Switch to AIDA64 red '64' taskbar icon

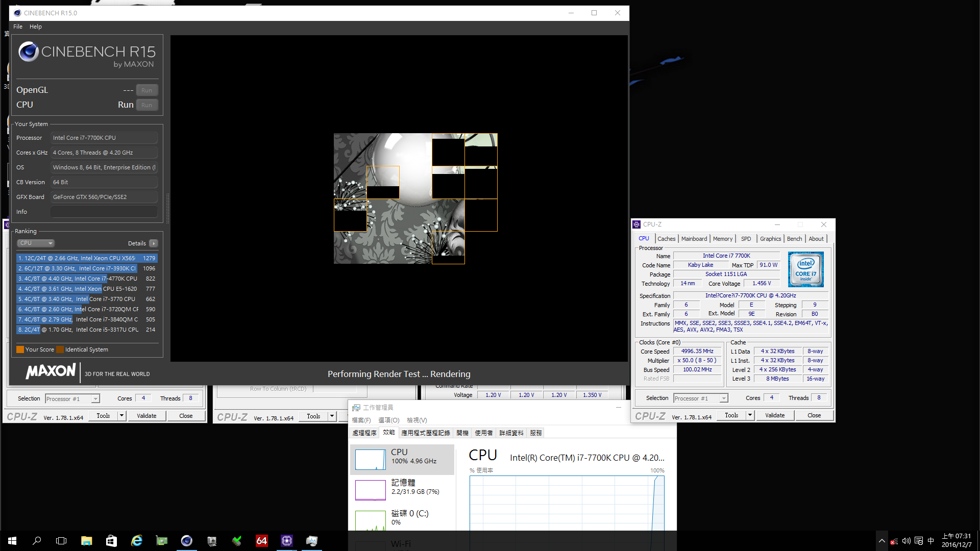point(261,541)
